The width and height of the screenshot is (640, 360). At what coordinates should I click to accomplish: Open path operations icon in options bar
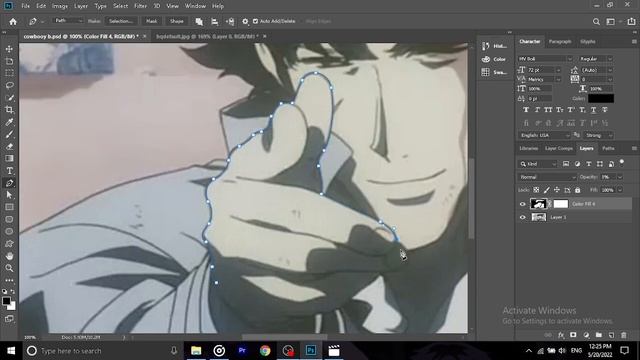pos(199,21)
